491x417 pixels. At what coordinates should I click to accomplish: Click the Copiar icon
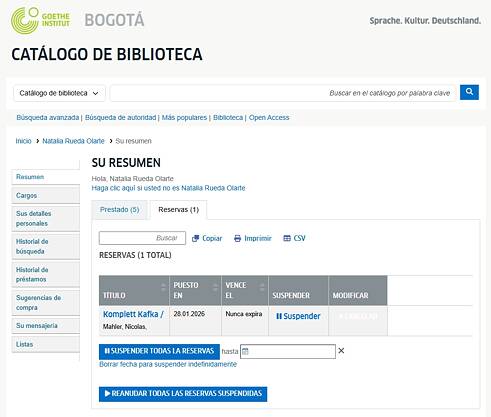tap(195, 238)
